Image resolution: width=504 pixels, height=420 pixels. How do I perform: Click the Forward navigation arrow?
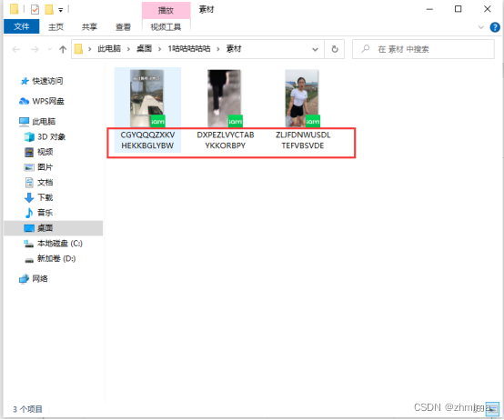35,49
